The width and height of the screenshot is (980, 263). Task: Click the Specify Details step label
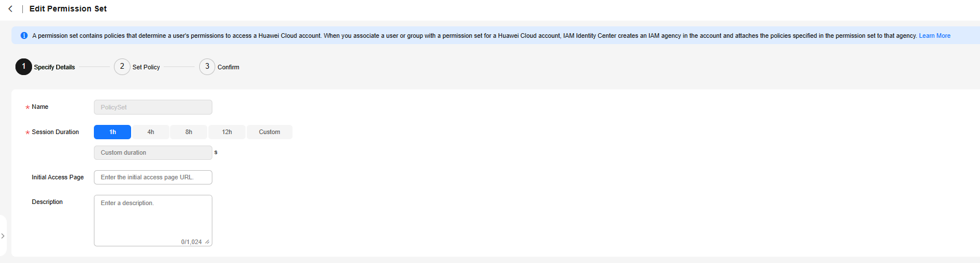click(54, 67)
